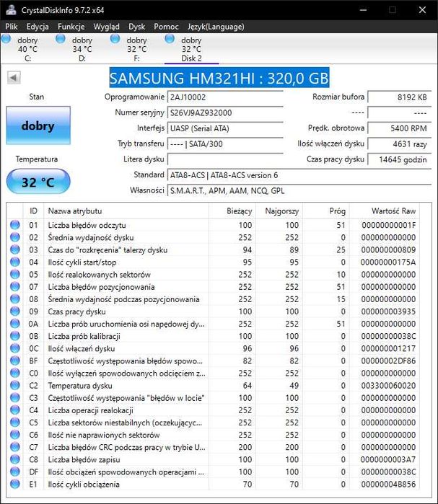Click status orb of 0C Ilość włączeń dysku row

pos(15,348)
